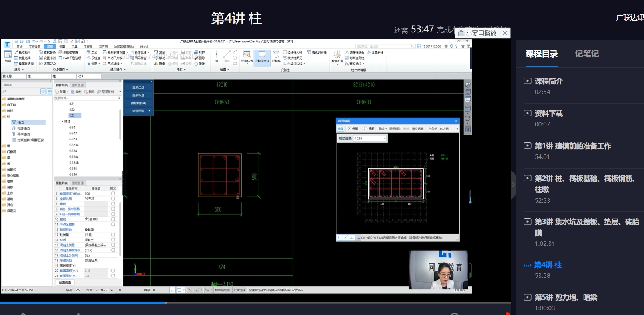The image size is (644, 315).
Task: Select the 拾取构件 pick component tool
Action: pos(23,52)
